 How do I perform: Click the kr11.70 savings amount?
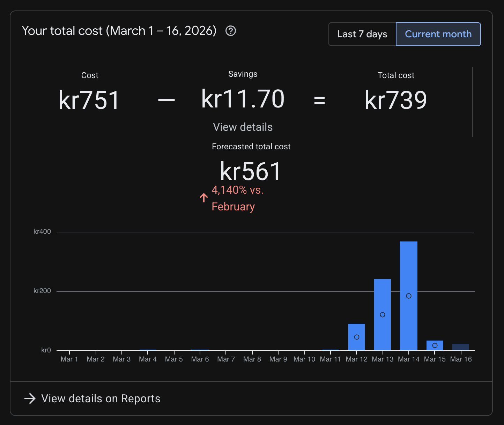(243, 99)
